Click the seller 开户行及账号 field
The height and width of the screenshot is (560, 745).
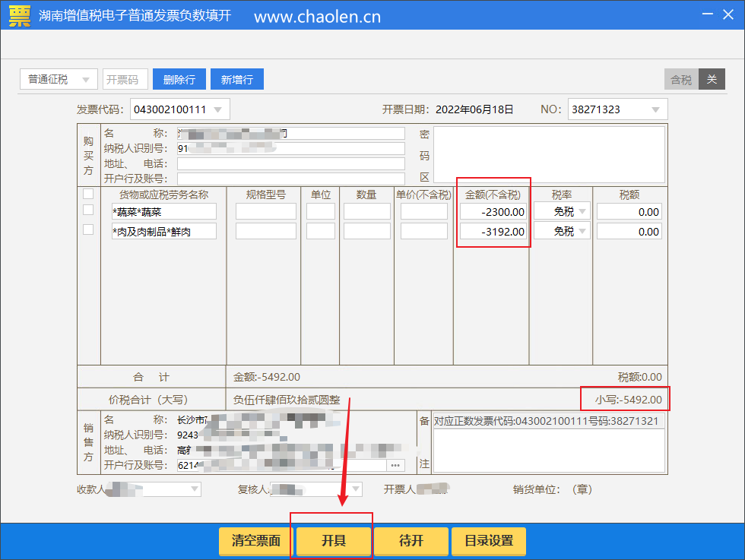tap(282, 466)
